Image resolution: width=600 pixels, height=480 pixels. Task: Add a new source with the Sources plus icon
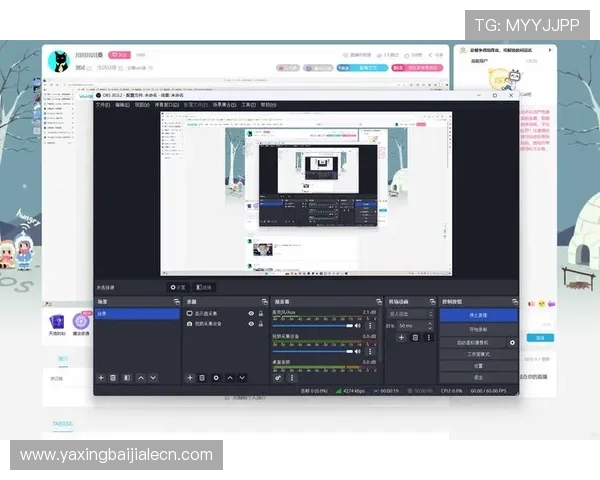190,378
